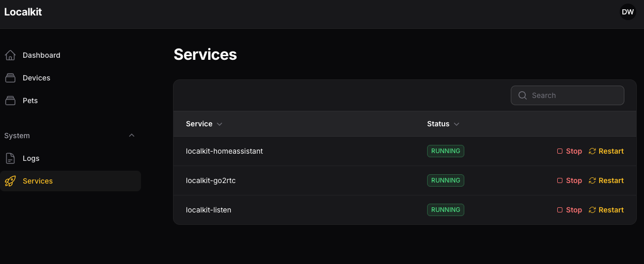Open the DW user avatar menu
The width and height of the screenshot is (644, 264).
[627, 12]
